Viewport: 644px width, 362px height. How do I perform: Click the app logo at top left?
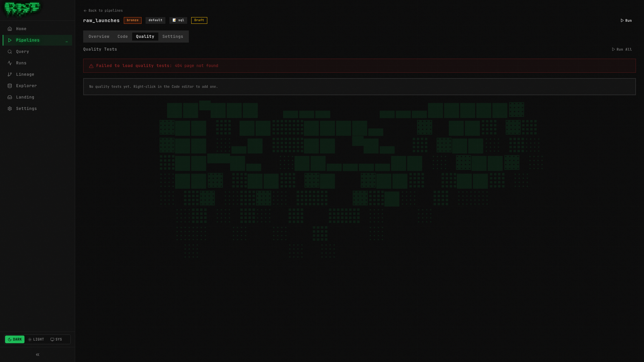point(22,9)
